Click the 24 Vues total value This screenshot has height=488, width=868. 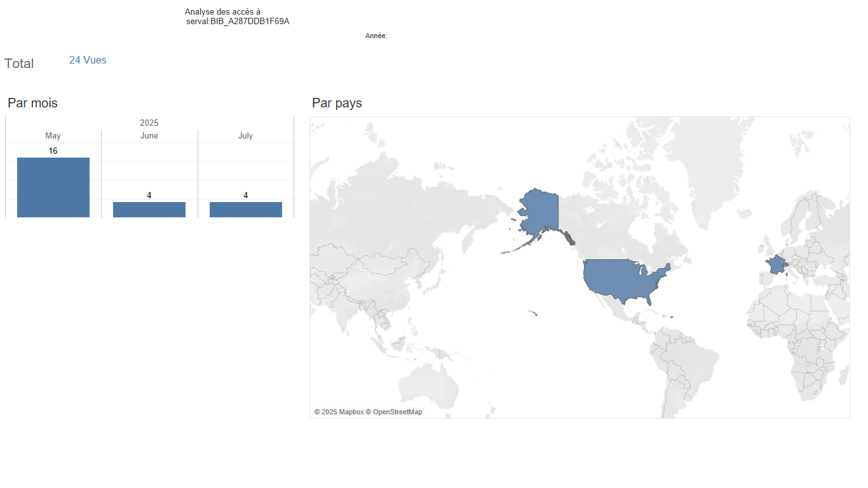click(88, 60)
